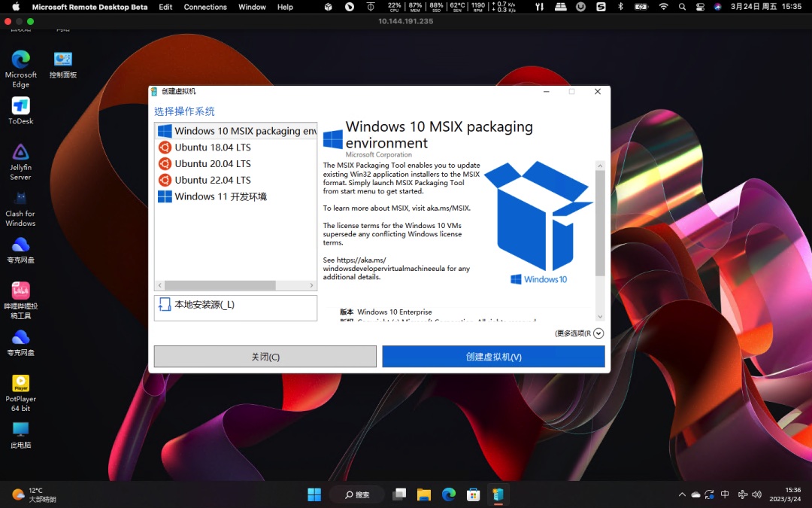Open the Apple menu
This screenshot has height=508, width=812.
16,7
